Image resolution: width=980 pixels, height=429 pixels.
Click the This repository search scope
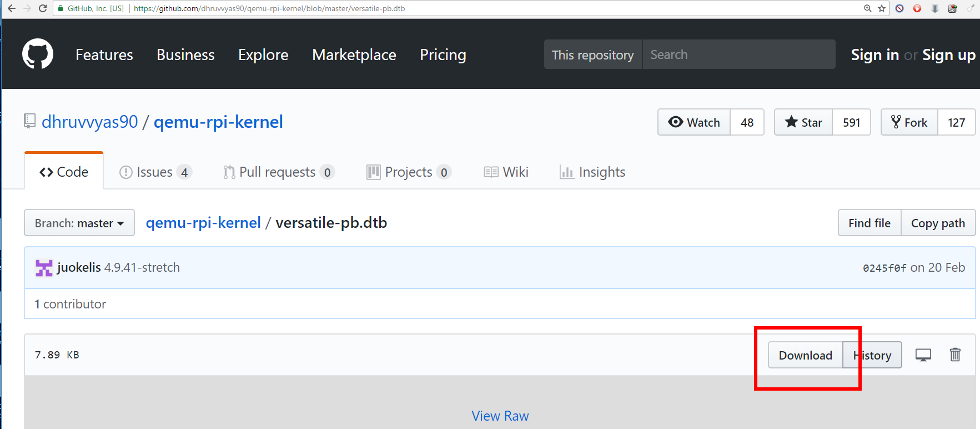[x=592, y=54]
